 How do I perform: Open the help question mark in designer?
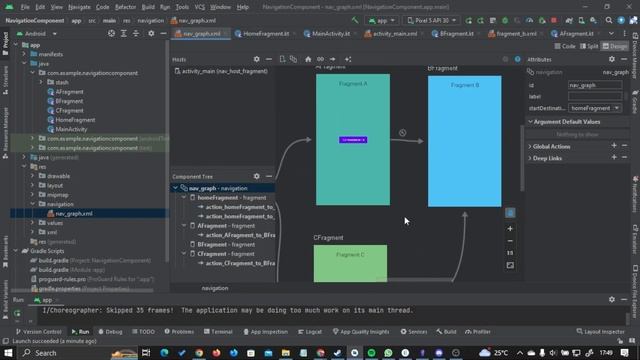[518, 59]
